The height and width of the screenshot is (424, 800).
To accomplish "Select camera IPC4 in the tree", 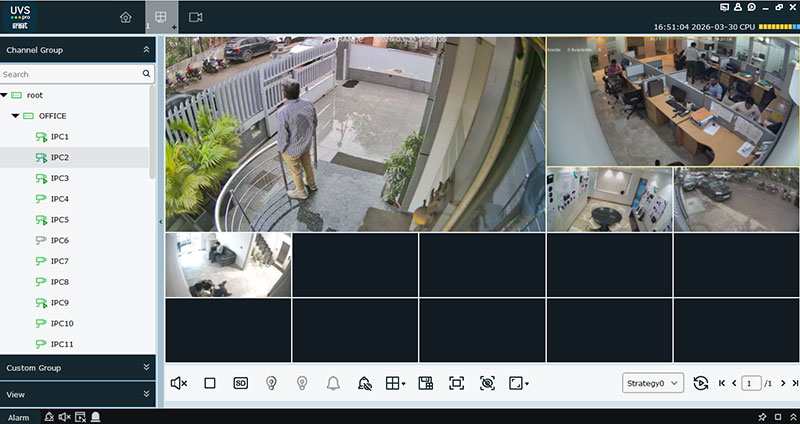I will click(59, 199).
